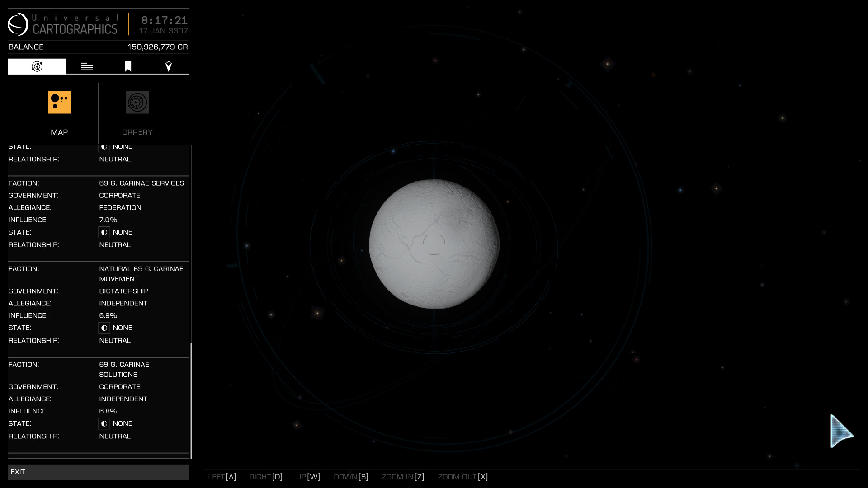Click the RIGHT [D] control hint
This screenshot has height=488, width=868.
pyautogui.click(x=266, y=477)
